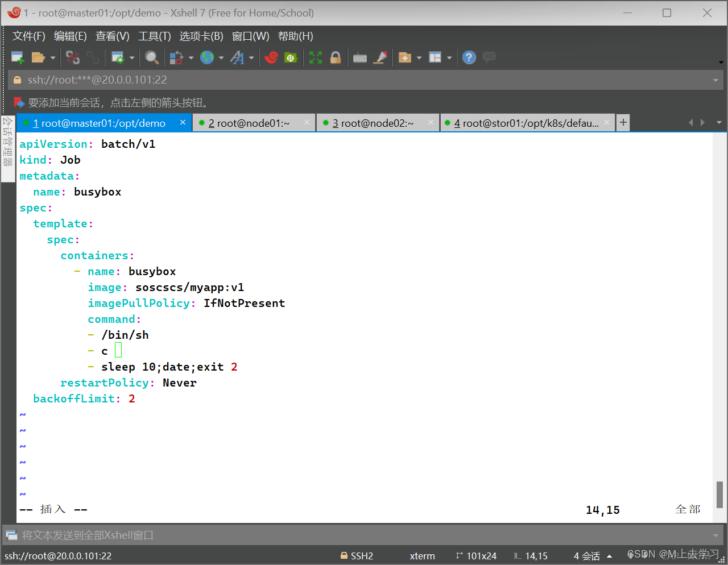
Task: Open the 帮助(H) menu
Action: pyautogui.click(x=296, y=36)
